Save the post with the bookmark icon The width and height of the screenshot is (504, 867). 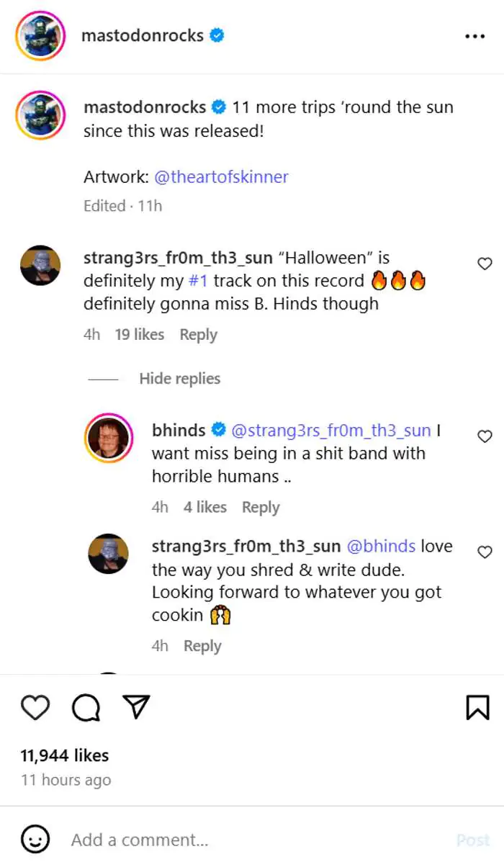(x=477, y=707)
